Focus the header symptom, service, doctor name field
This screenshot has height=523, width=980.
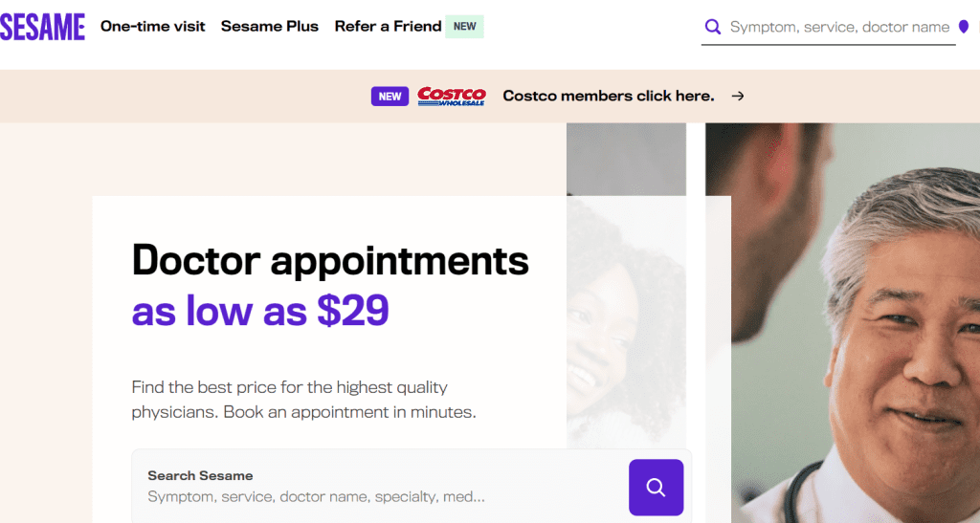coord(838,27)
